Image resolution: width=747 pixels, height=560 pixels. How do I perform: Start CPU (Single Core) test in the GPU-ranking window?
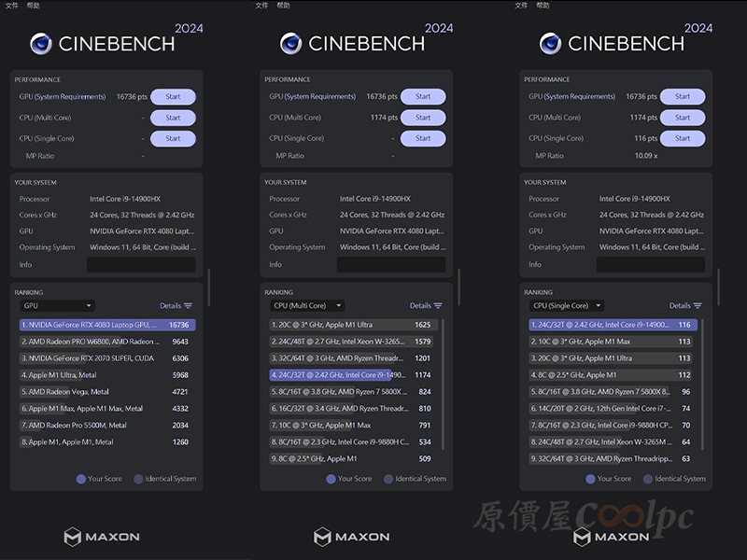coord(173,138)
